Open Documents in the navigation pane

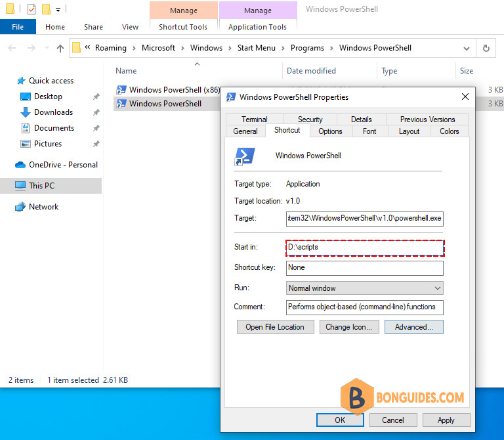pyautogui.click(x=54, y=128)
